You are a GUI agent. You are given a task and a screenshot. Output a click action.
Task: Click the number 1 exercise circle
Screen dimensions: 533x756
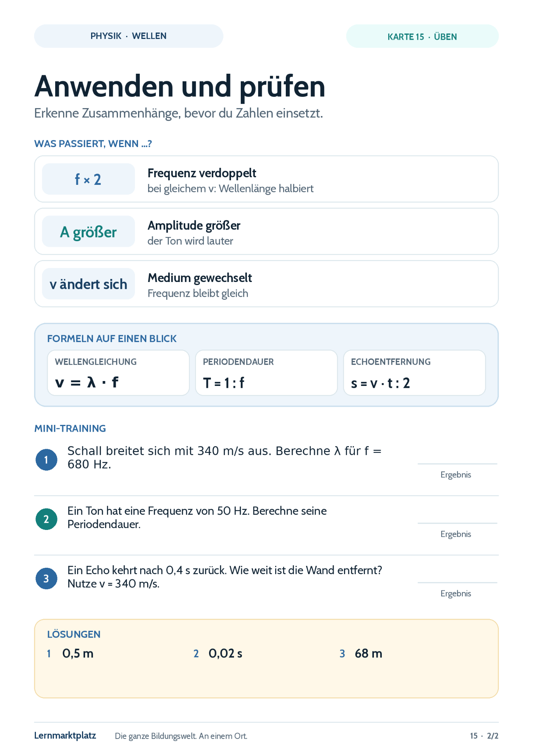click(x=46, y=460)
